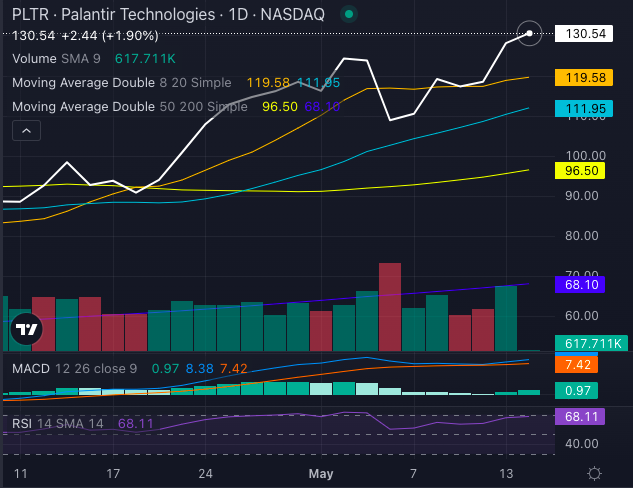Viewport: 633px width, 488px height.
Task: Click the green 0.97 MACD histogram tag
Action: coord(576,390)
